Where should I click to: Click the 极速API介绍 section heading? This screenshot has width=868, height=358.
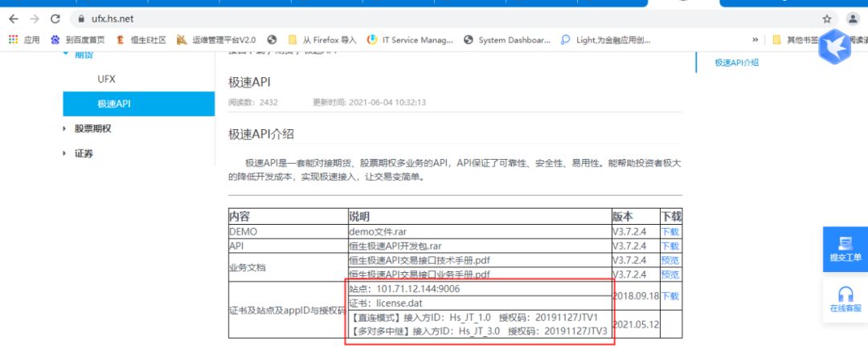(260, 134)
